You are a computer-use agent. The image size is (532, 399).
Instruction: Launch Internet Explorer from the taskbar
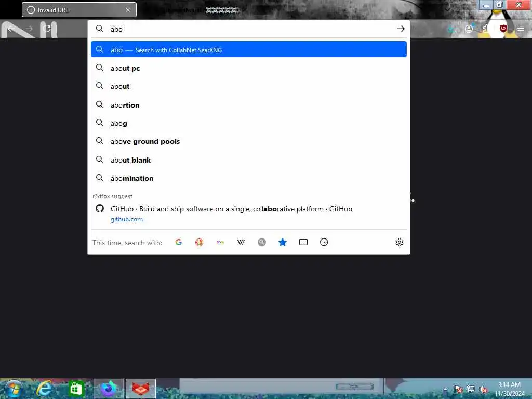point(44,389)
